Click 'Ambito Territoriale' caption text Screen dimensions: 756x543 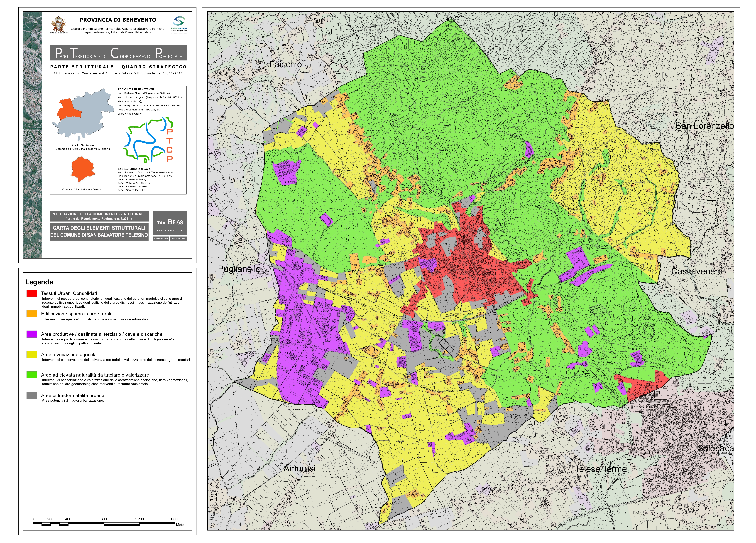click(83, 145)
